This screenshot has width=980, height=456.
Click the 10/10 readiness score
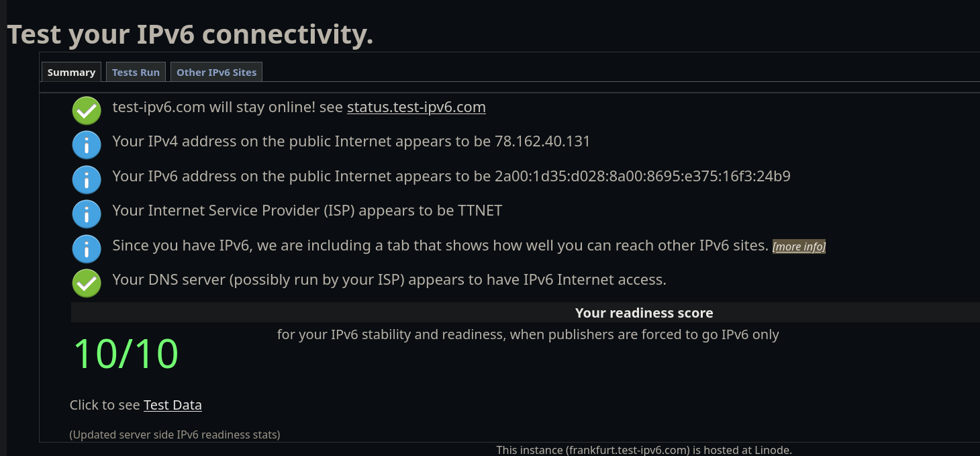(x=126, y=354)
